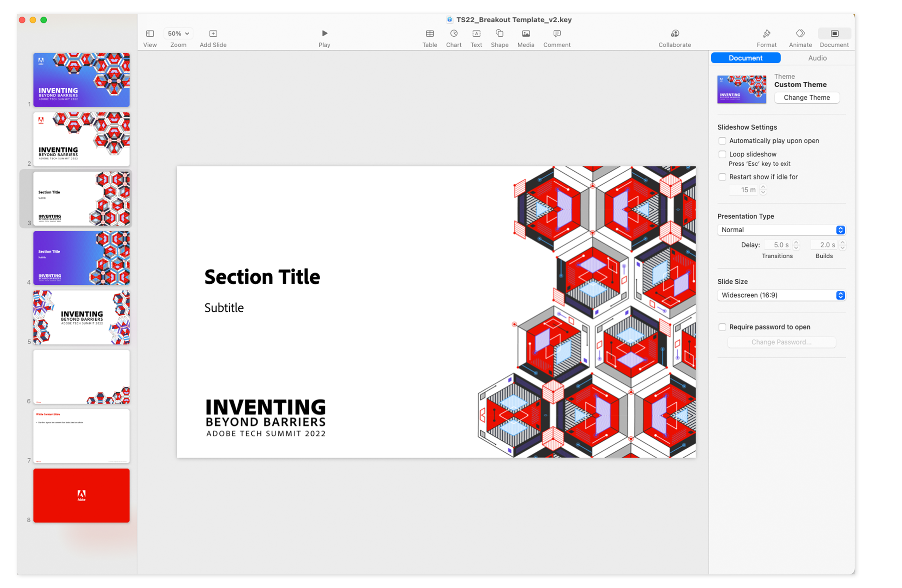This screenshot has width=902, height=588.
Task: Open the Presentation Type Normal dropdown
Action: [781, 230]
